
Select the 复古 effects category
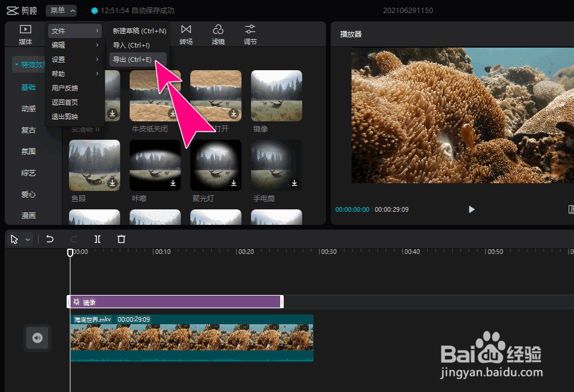coord(28,130)
